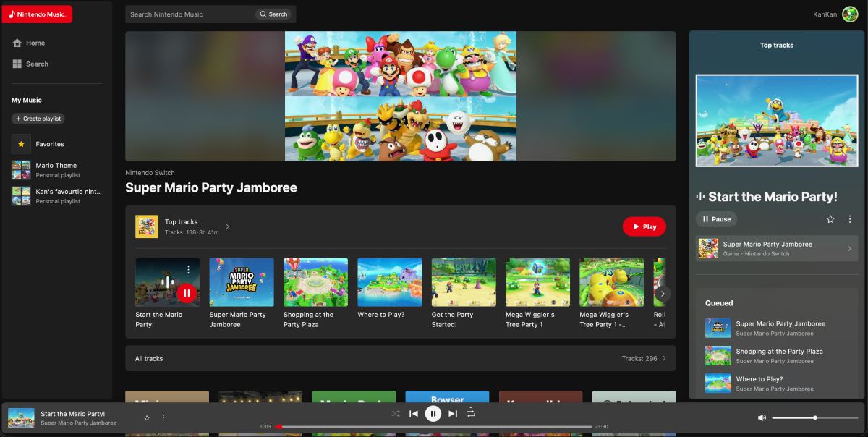The height and width of the screenshot is (437, 868).
Task: Open the three-dot menu on Start the Mario Party! thumbnail
Action: 188,269
